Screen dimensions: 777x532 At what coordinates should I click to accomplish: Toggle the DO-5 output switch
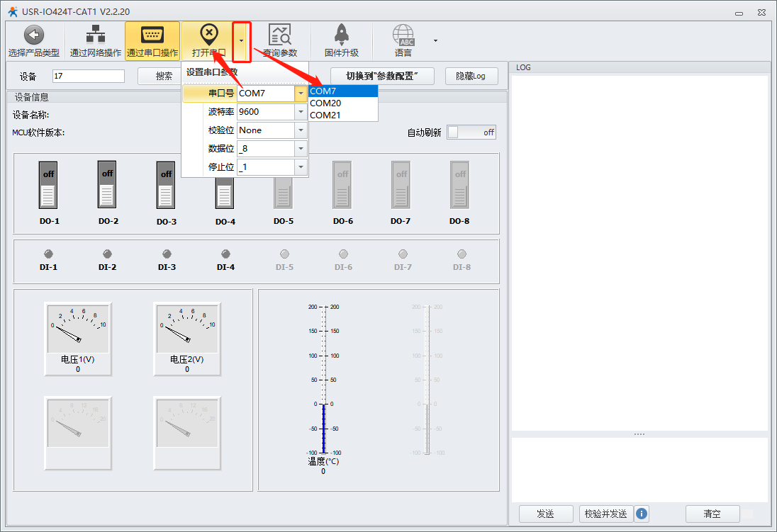click(x=284, y=193)
